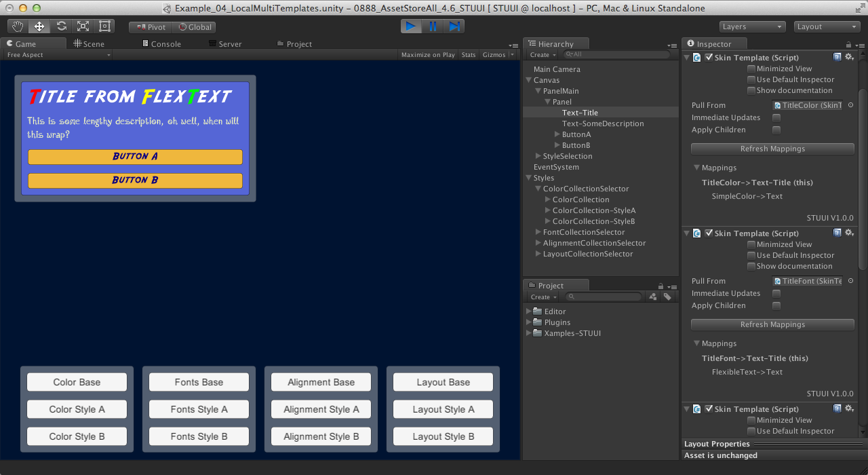The width and height of the screenshot is (868, 475).
Task: Open the Layers dropdown
Action: point(752,26)
